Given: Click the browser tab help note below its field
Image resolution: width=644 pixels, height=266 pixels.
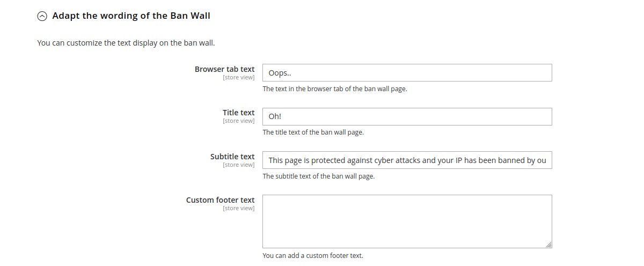Looking at the screenshot, I should click(334, 89).
